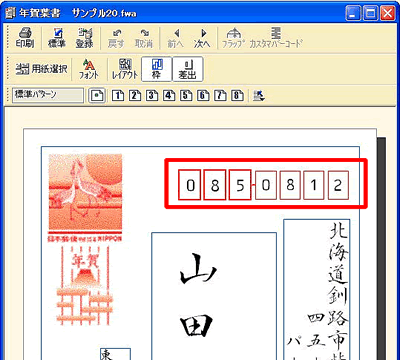Viewport: 400px width, 360px height.
Task: Open the レイアウト layout tool
Action: coord(125,69)
